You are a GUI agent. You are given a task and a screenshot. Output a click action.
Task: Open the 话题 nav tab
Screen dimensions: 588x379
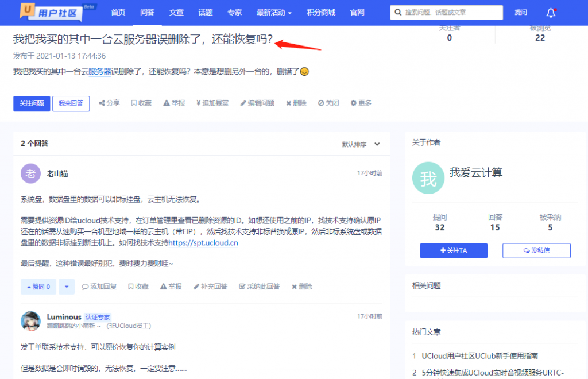(x=206, y=13)
